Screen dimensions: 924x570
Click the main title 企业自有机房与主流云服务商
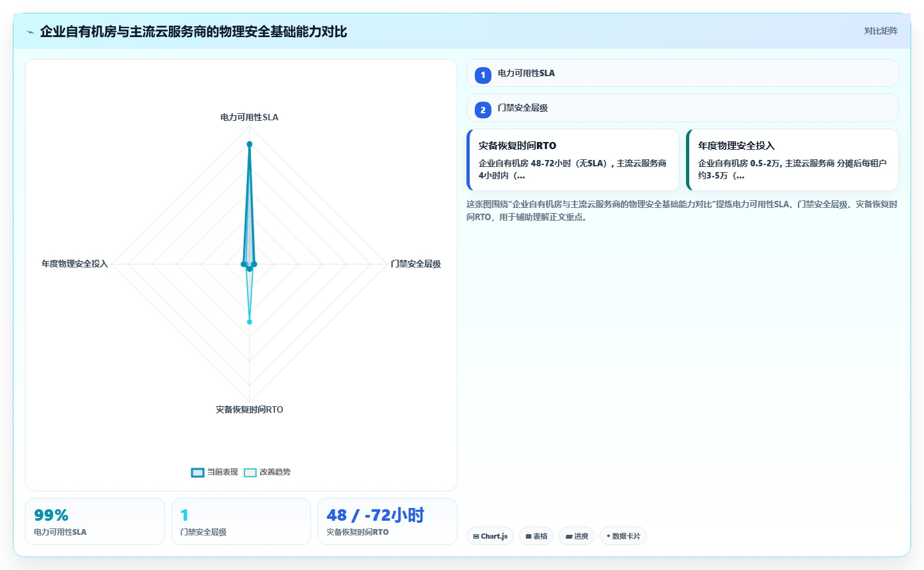[x=193, y=31]
